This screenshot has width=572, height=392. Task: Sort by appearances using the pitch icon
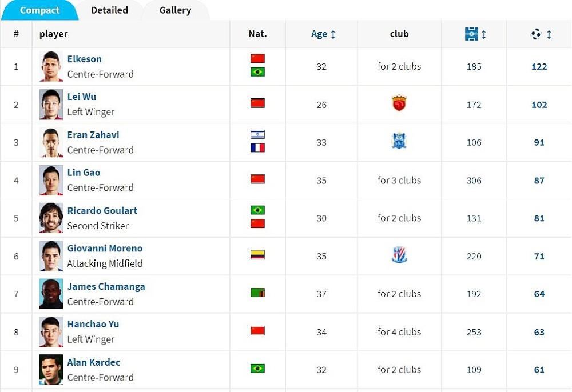coord(471,34)
